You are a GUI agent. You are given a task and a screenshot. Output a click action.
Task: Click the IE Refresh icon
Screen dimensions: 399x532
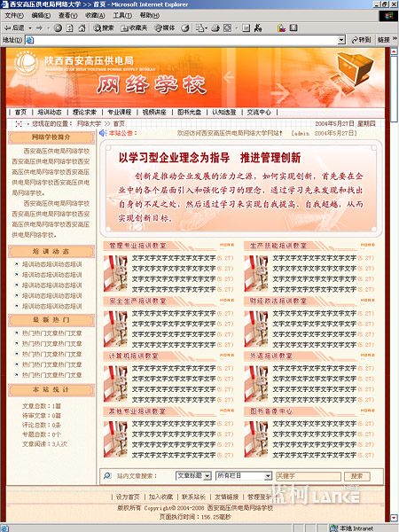(x=69, y=28)
